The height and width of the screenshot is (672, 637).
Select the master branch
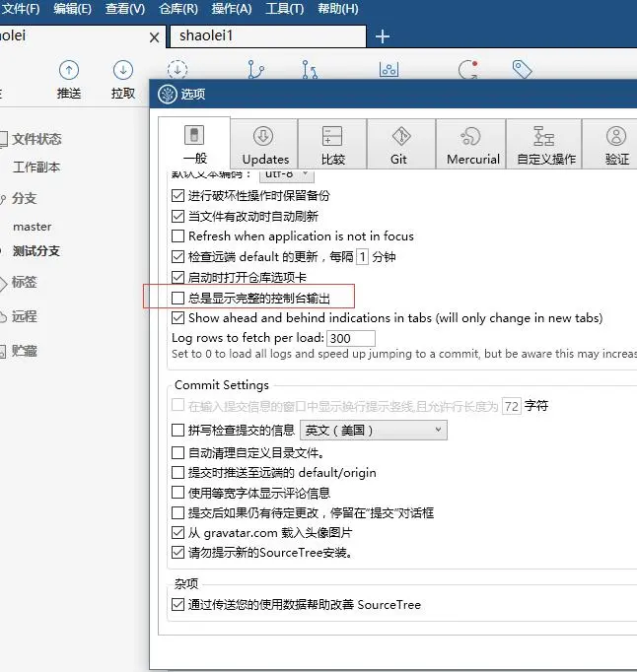tap(33, 227)
